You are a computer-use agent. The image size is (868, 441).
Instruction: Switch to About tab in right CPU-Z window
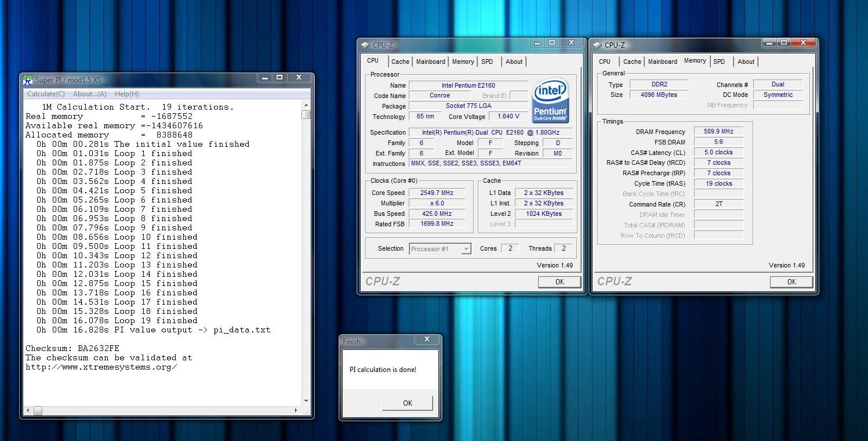pos(746,62)
